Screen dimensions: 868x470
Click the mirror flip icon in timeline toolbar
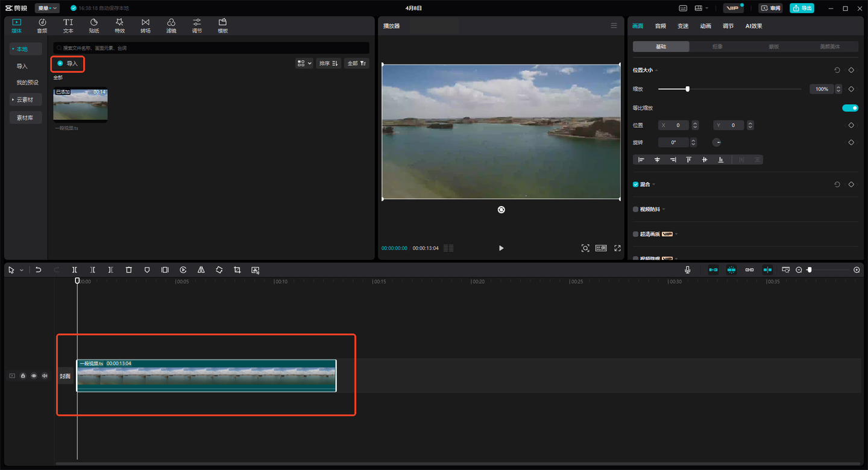pyautogui.click(x=201, y=270)
